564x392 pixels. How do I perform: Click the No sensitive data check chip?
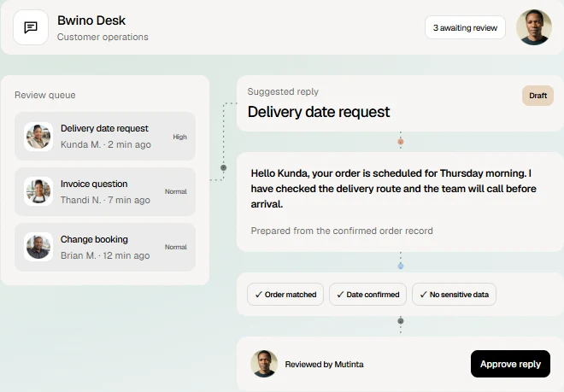[x=454, y=295]
